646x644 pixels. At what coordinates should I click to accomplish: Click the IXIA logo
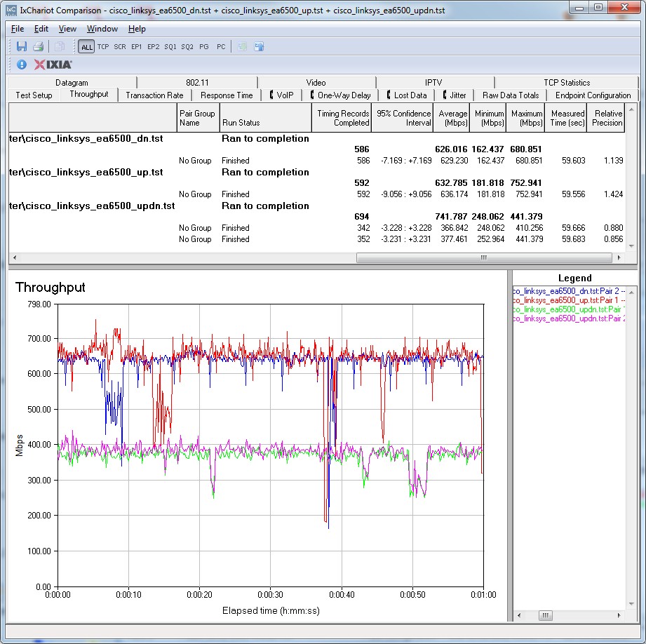coord(53,65)
